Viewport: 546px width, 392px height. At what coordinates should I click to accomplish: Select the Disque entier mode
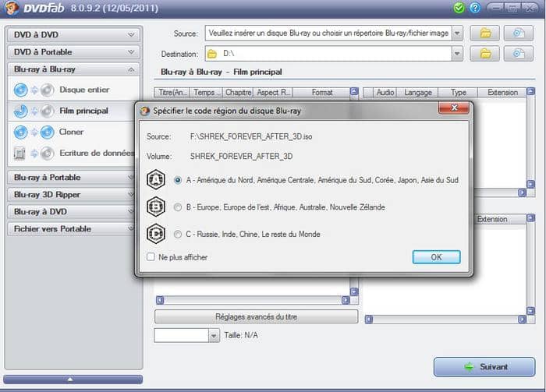[84, 90]
